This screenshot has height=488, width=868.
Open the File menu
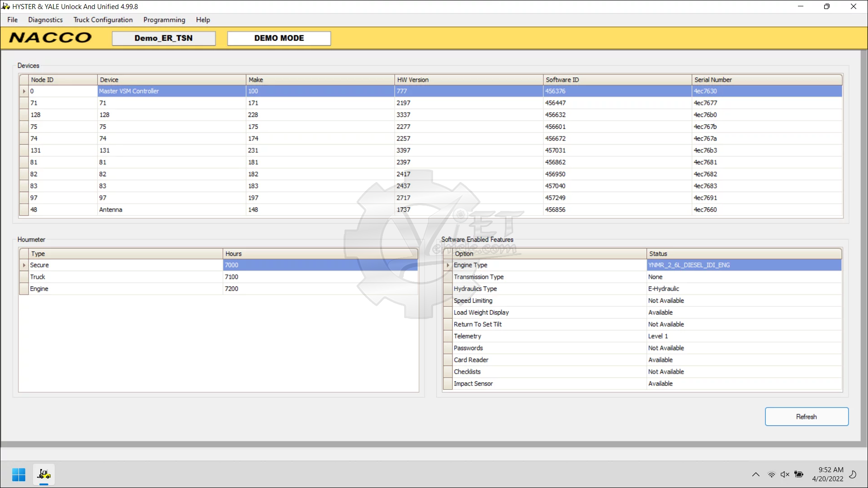[12, 20]
